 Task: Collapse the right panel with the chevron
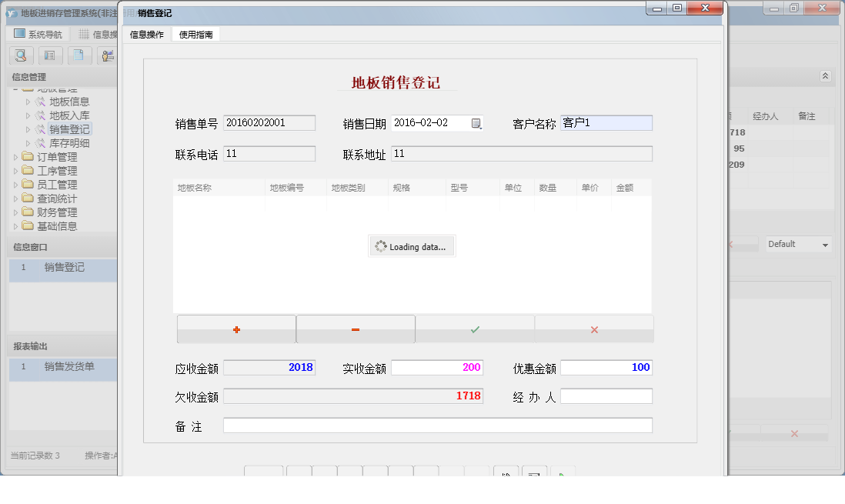[824, 76]
